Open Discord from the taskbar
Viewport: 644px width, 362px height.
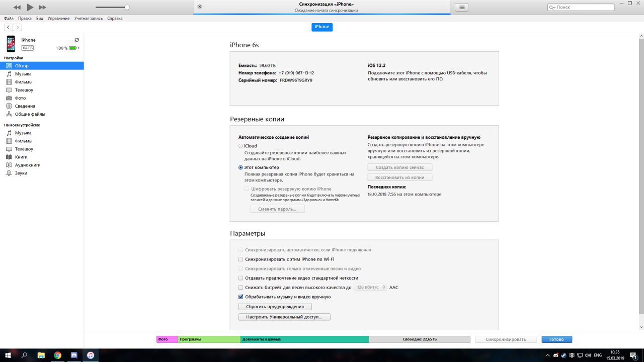click(74, 355)
